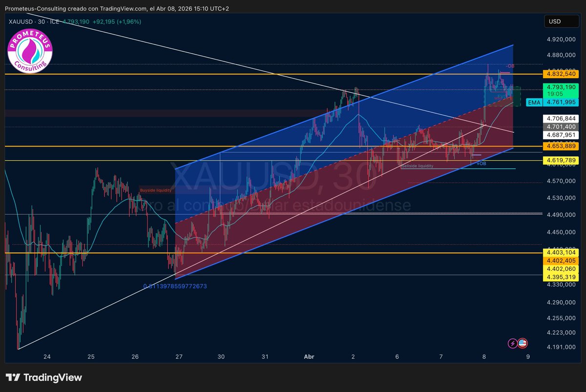Click the 4.402,405 orange price label
This screenshot has height=392, width=586.
pyautogui.click(x=561, y=261)
